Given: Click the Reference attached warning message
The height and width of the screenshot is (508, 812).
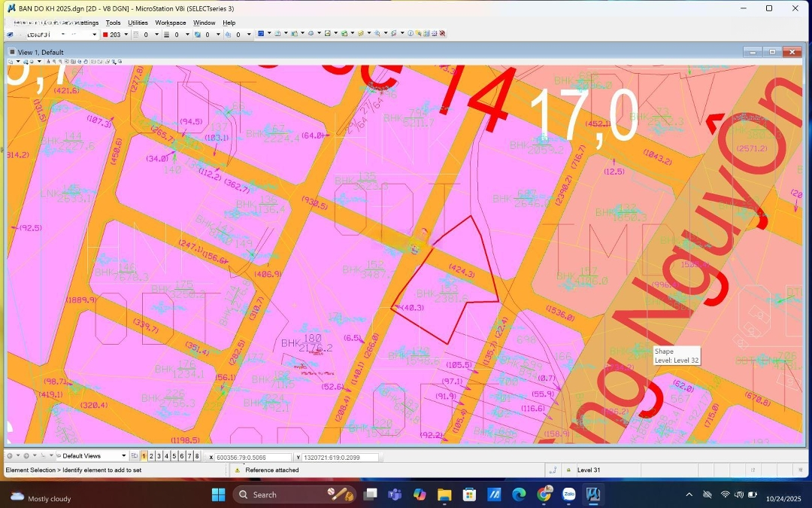Looking at the screenshot, I should (271, 470).
